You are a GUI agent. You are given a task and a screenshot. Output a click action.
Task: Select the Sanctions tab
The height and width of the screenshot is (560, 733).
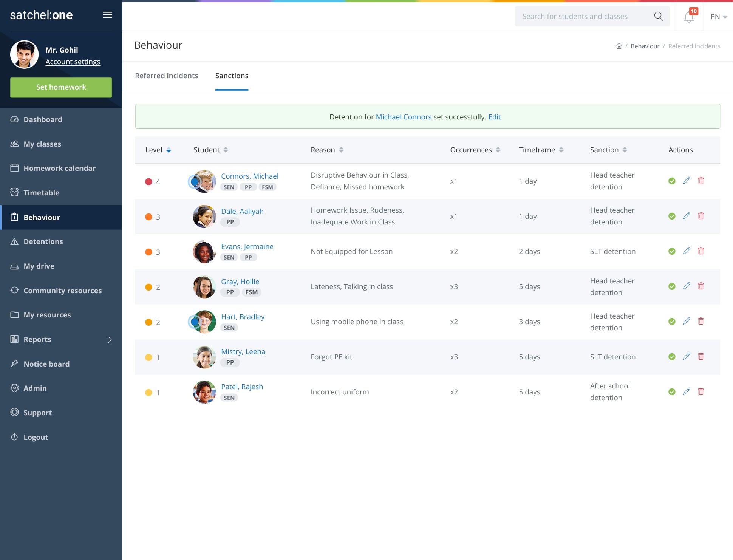[232, 75]
